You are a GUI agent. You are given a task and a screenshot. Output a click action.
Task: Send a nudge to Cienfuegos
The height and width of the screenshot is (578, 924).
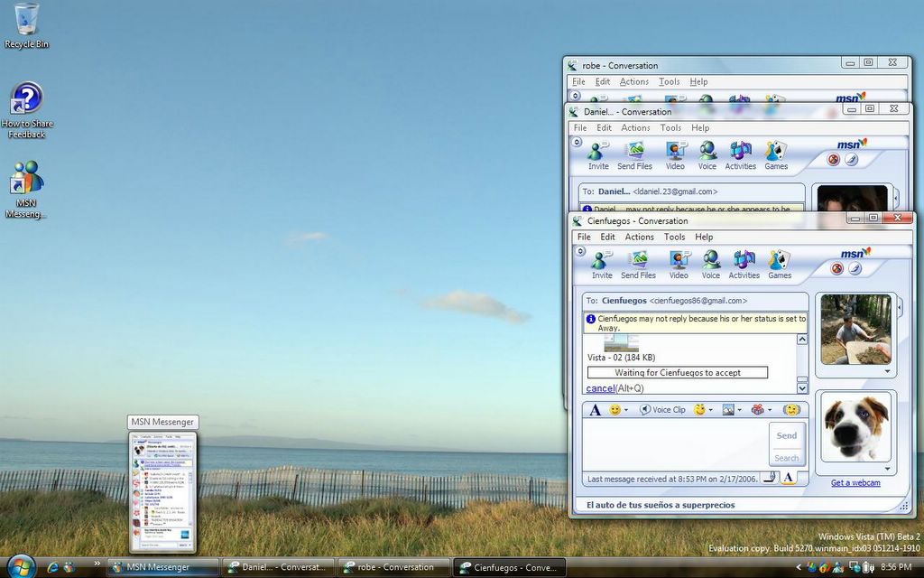[x=790, y=409]
